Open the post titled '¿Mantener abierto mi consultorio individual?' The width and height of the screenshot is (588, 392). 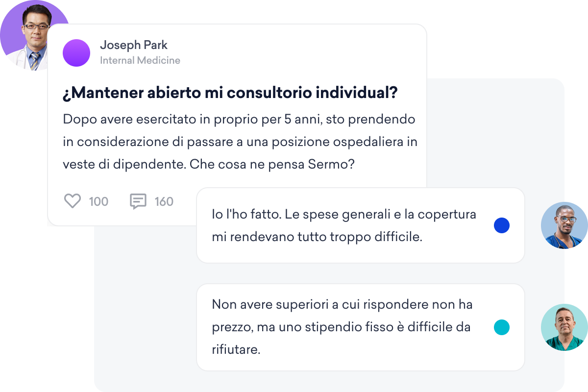pos(230,94)
